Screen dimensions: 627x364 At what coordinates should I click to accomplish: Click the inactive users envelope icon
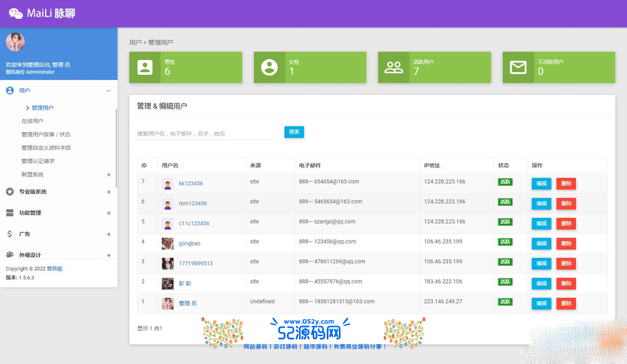(518, 67)
